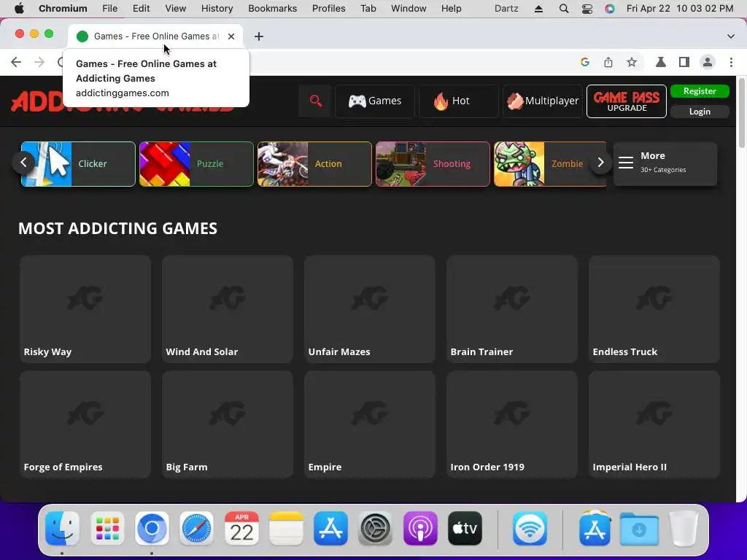Screen dimensions: 747x560
Task: Open Control Center in menu bar
Action: coord(587,9)
